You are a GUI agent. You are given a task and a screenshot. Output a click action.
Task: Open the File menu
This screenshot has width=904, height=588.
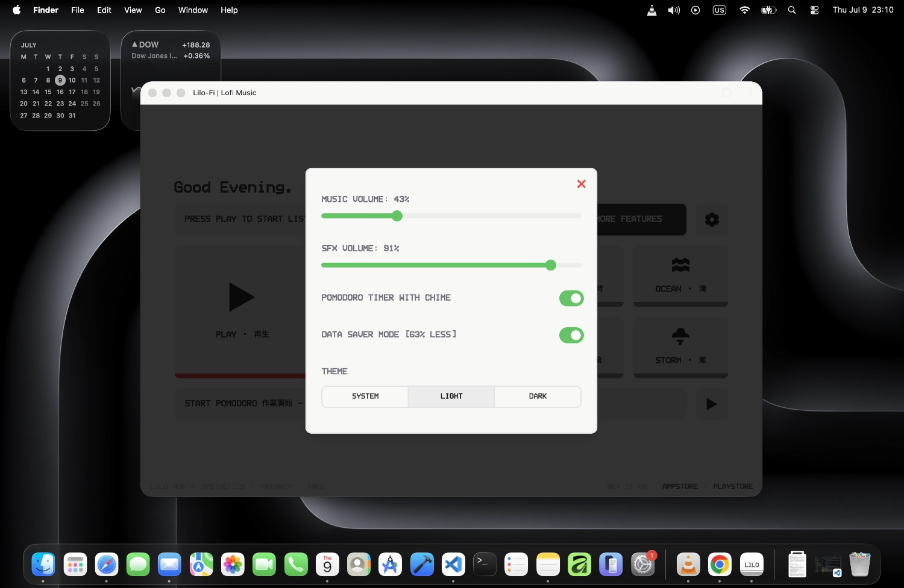point(78,10)
